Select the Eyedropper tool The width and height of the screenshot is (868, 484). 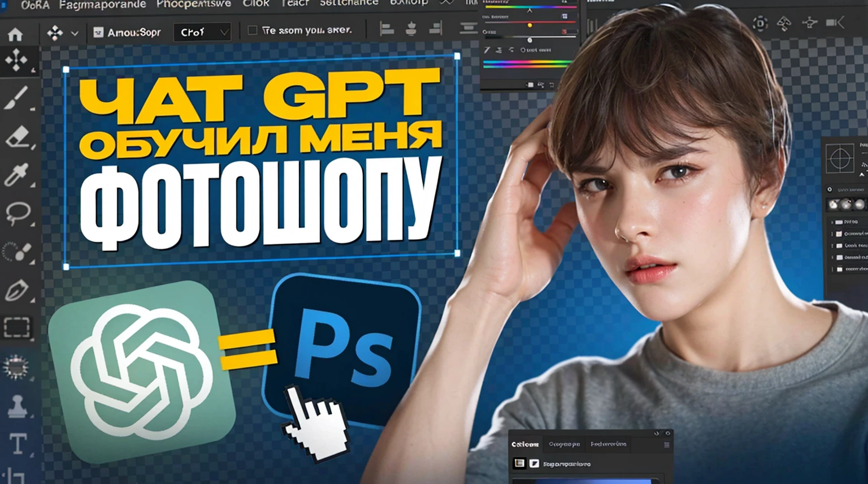click(16, 175)
